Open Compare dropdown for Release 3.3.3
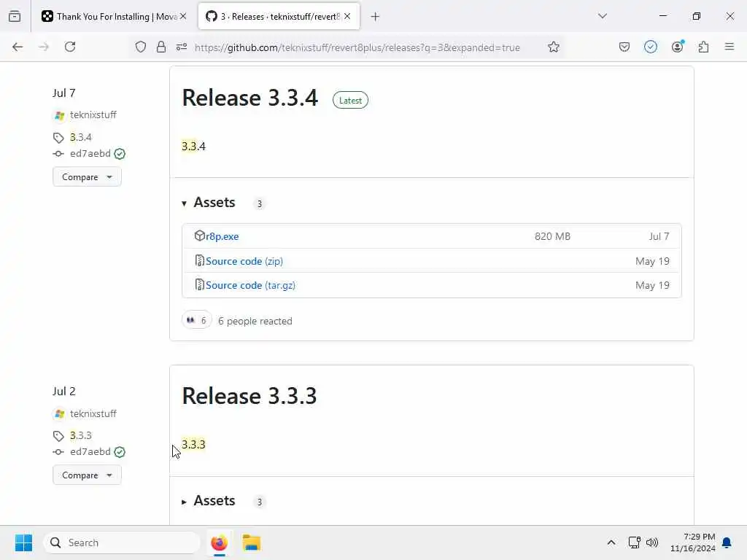The height and width of the screenshot is (560, 747). pyautogui.click(x=87, y=475)
